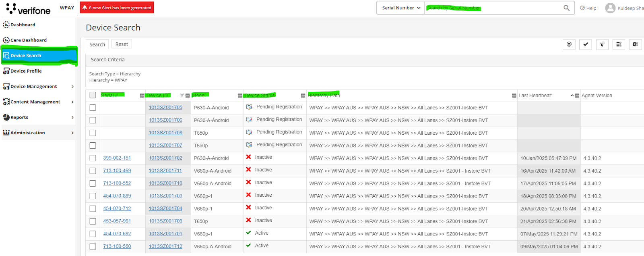Screen dimensions: 644x256
Task: Click the Device Profile sidebar icon
Action: tap(6, 71)
